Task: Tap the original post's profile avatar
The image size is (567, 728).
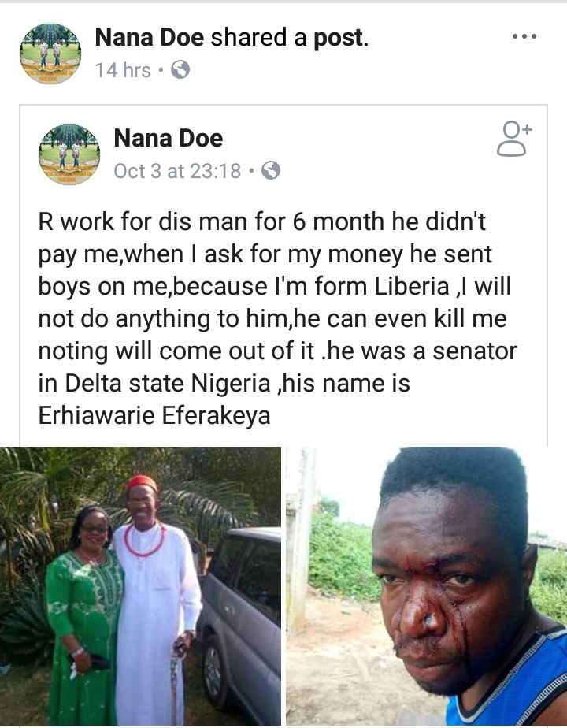Action: coord(69,154)
